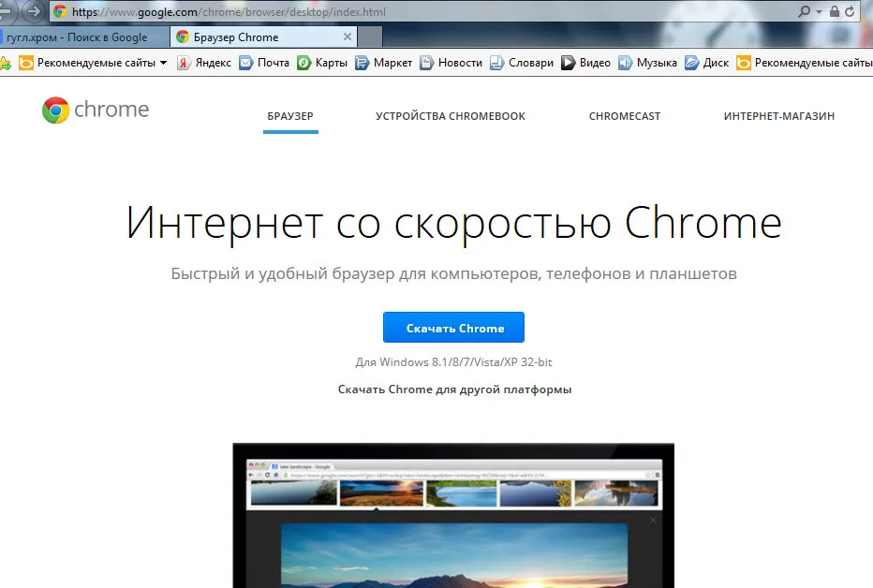Go forward with the browser arrow button
The image size is (873, 588).
(x=34, y=10)
